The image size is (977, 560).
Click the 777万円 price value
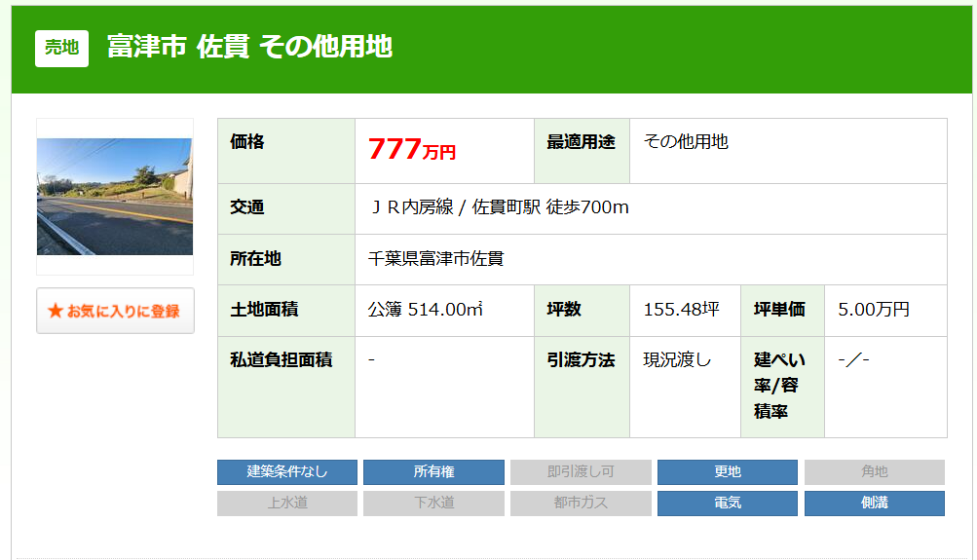tap(411, 150)
